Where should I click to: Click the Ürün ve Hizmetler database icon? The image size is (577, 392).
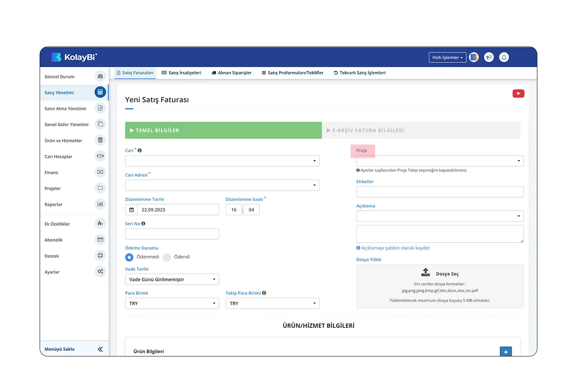(100, 140)
